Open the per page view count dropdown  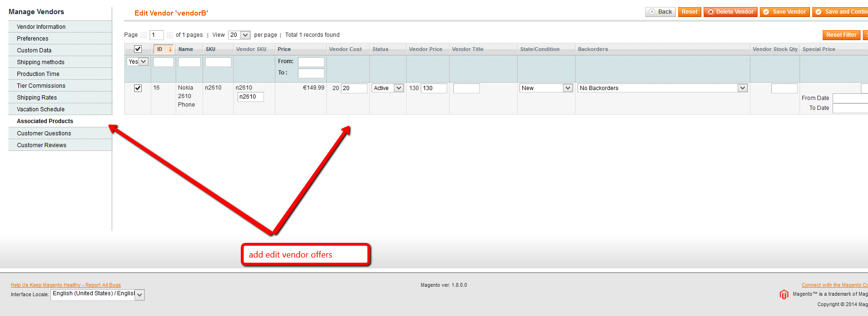(239, 35)
